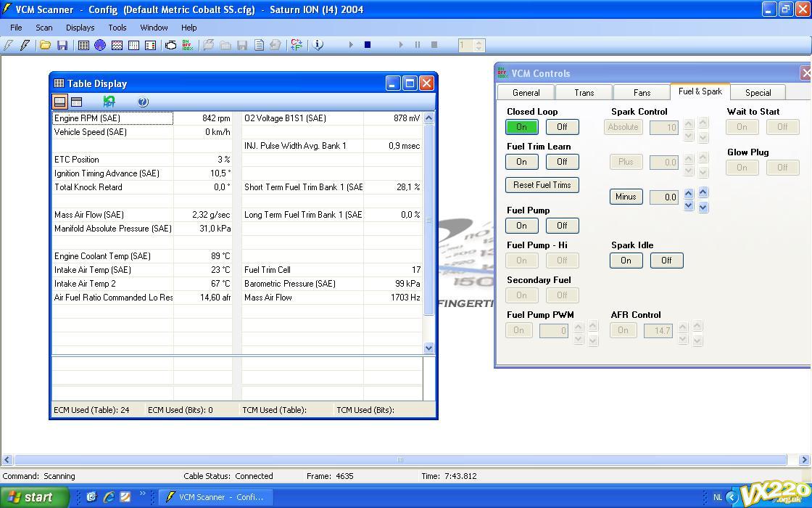Turn Fuel Trim Learn On
This screenshot has height=508, width=812.
tap(521, 162)
